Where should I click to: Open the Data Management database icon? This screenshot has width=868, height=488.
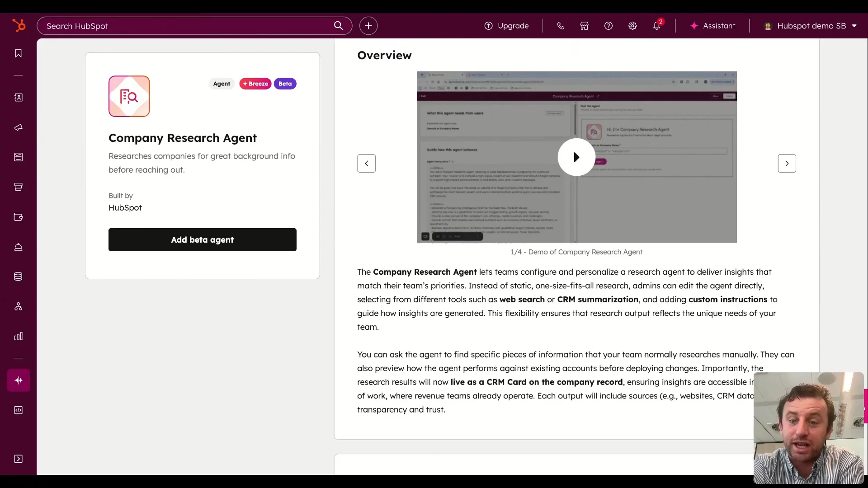click(18, 277)
